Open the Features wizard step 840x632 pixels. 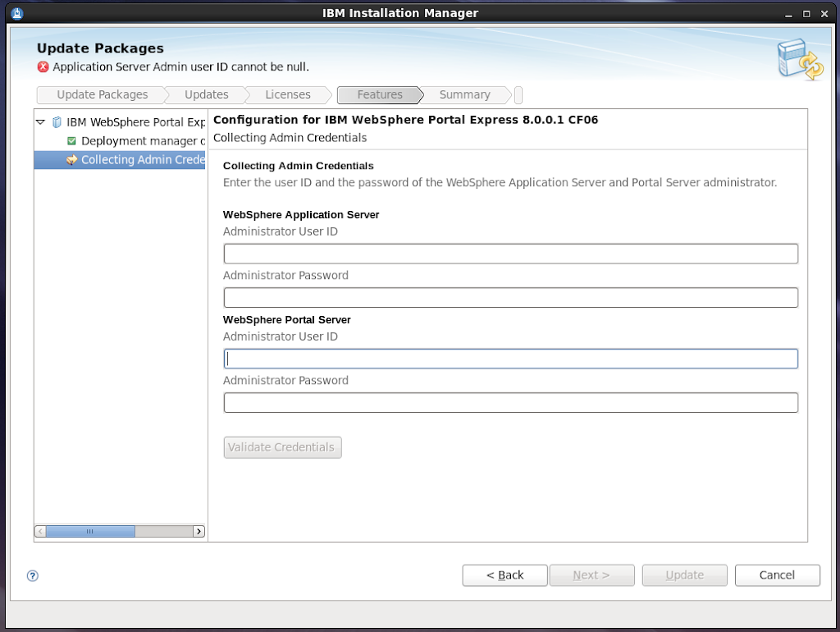pyautogui.click(x=379, y=94)
